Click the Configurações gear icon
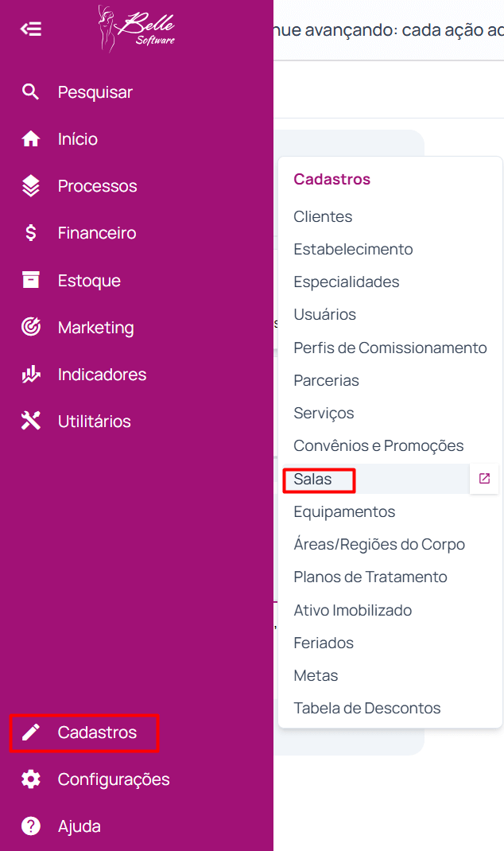 (x=31, y=779)
